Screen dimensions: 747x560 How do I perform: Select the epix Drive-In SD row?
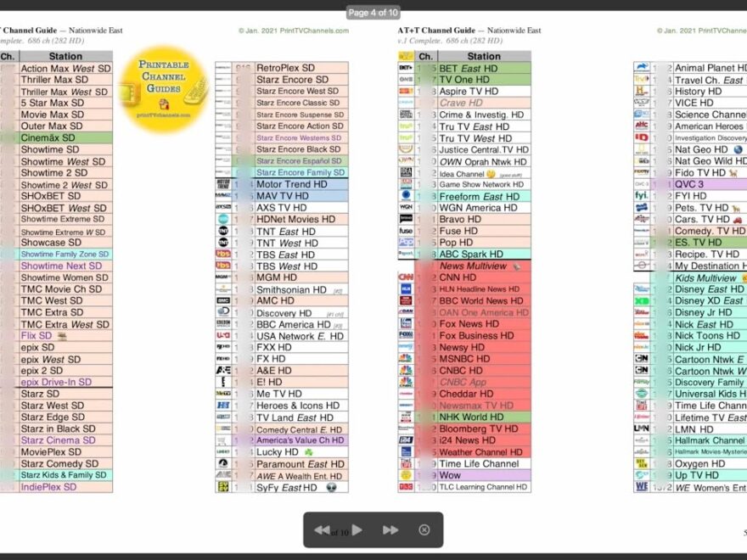click(x=56, y=382)
